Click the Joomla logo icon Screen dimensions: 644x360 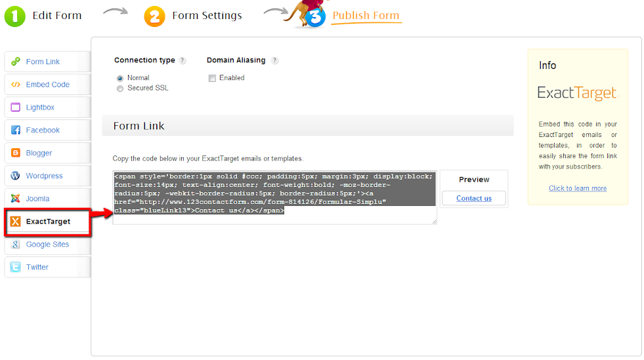pyautogui.click(x=16, y=199)
